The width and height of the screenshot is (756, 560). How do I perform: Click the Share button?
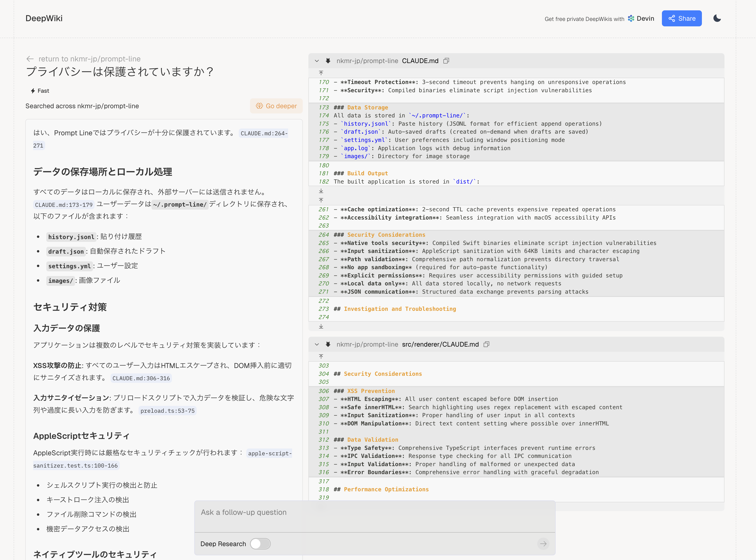[681, 18]
